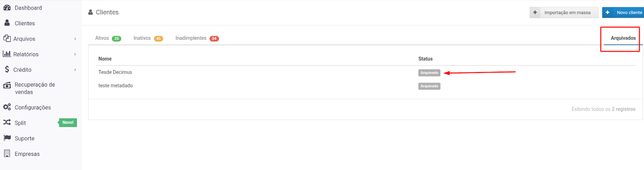Click the Dashboard gauge icon in sidebar

coord(7,8)
